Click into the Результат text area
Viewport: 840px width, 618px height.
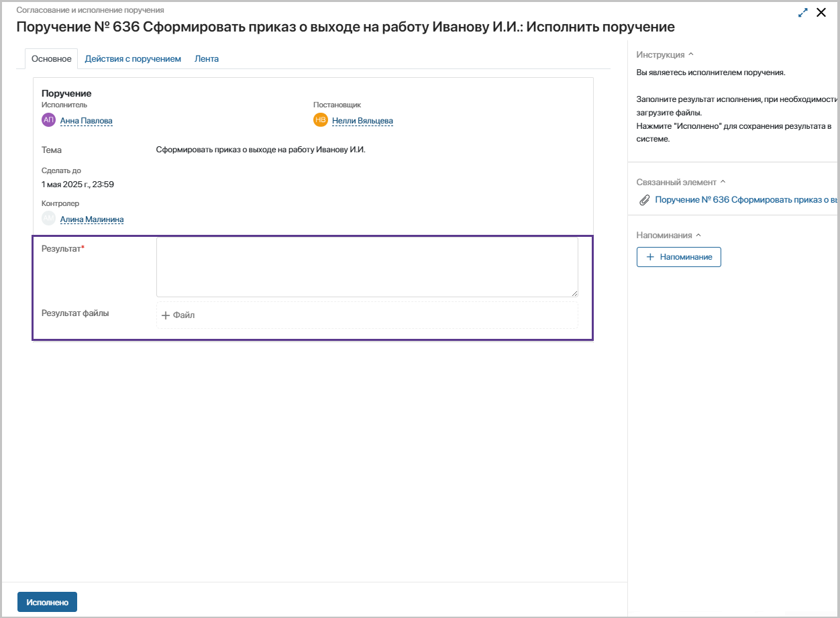tap(367, 267)
